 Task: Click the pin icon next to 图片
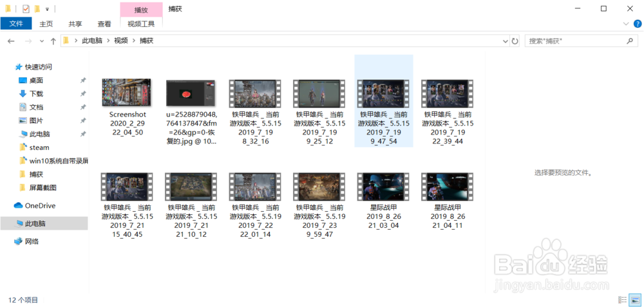[x=83, y=120]
